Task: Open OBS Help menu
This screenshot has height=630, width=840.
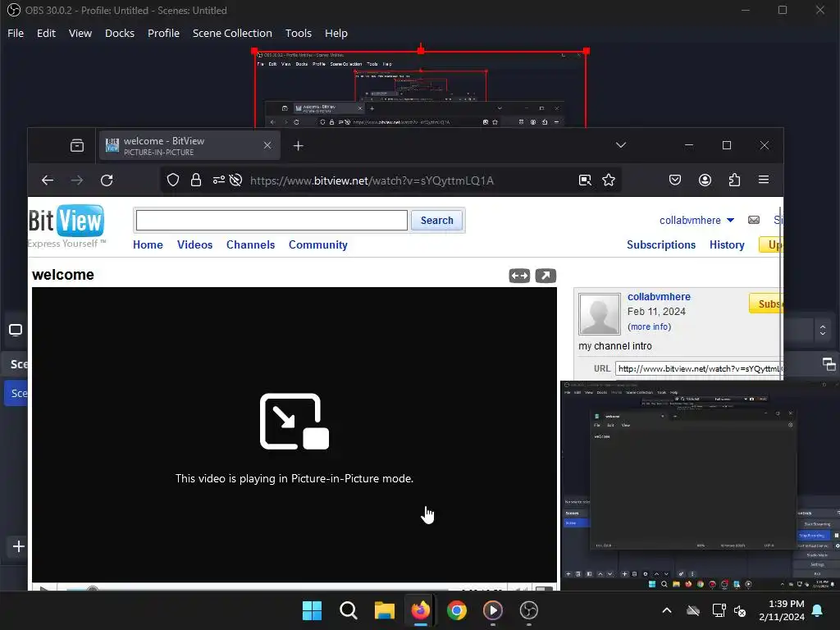Action: pos(336,33)
